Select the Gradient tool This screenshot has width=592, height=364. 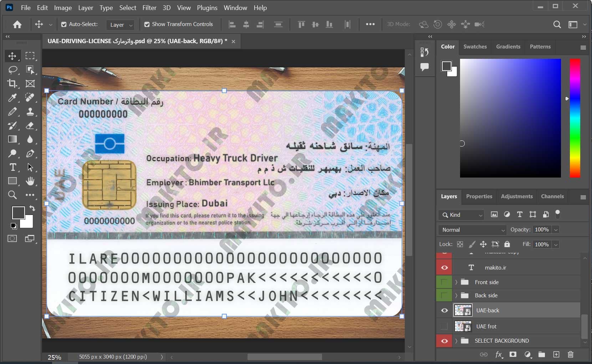(x=12, y=139)
